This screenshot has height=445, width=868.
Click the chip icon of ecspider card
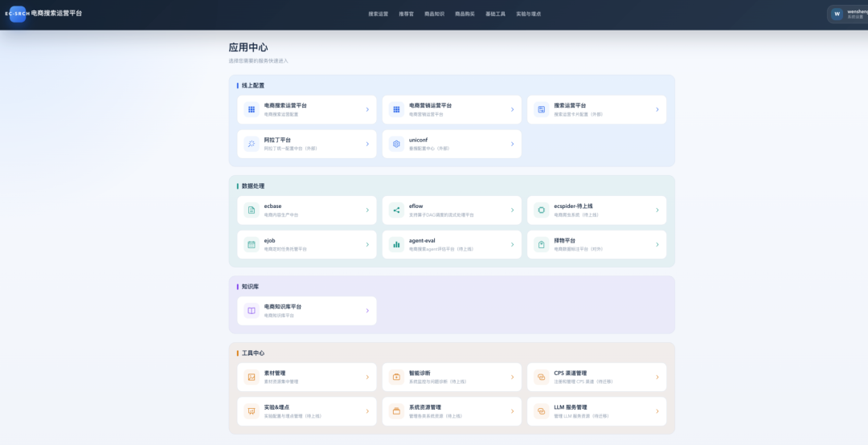[x=542, y=210]
